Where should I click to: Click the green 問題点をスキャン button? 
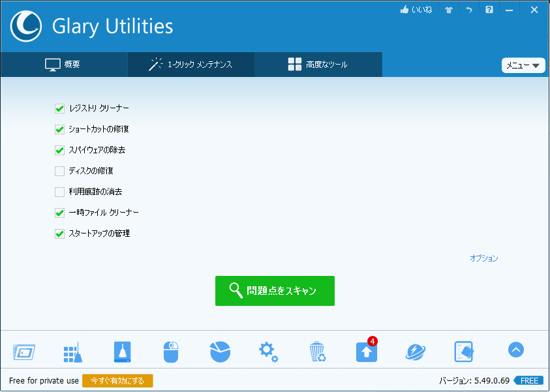tap(275, 291)
